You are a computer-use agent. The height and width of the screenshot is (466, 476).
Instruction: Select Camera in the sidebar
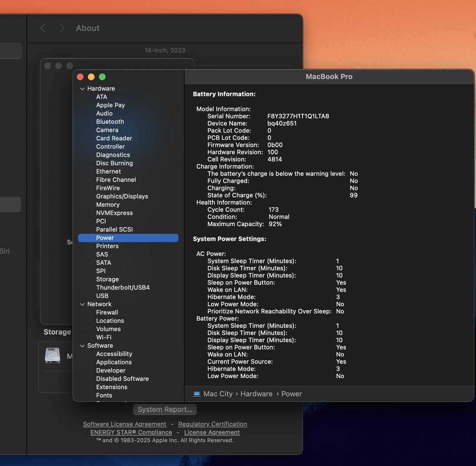(107, 130)
